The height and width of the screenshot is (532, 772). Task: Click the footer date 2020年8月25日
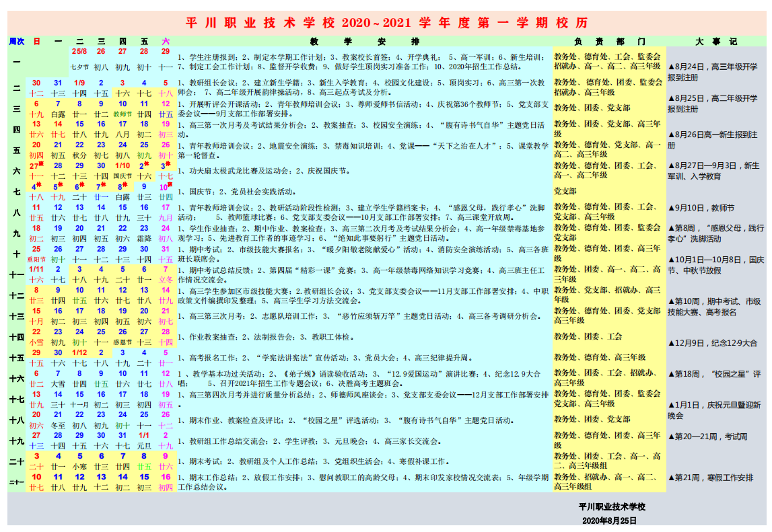coord(610,521)
